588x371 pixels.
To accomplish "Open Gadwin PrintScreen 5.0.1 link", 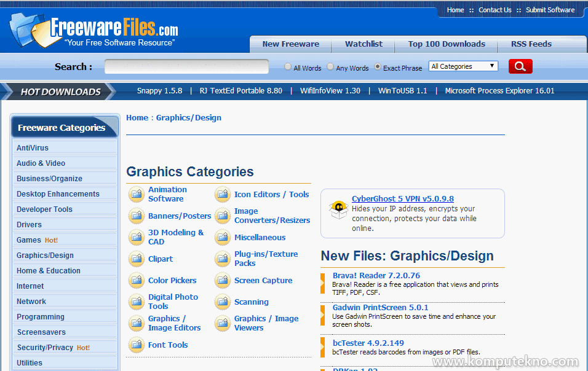I will (x=380, y=307).
